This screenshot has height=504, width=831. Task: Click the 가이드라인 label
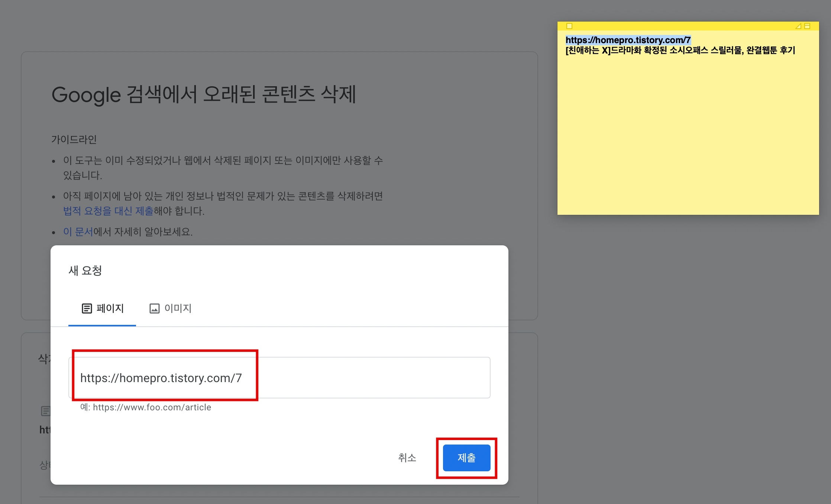74,139
